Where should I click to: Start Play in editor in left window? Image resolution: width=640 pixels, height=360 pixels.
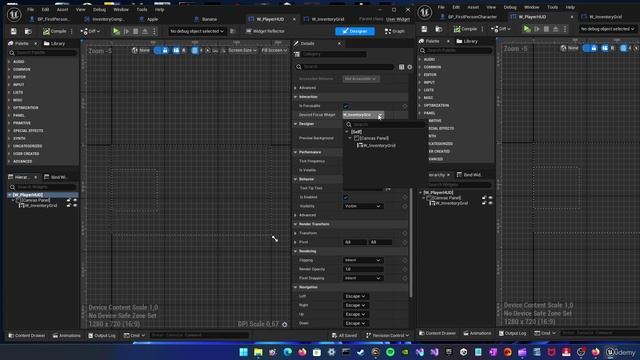coord(116,31)
